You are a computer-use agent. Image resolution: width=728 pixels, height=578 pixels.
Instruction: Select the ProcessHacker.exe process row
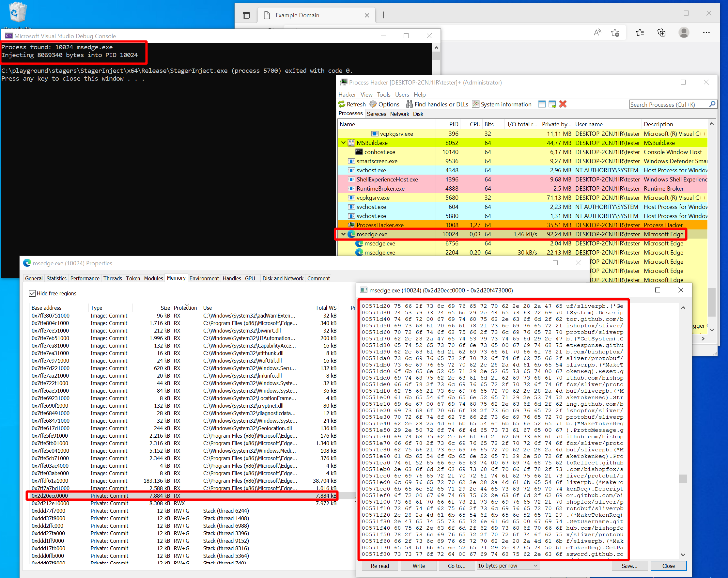pos(522,225)
